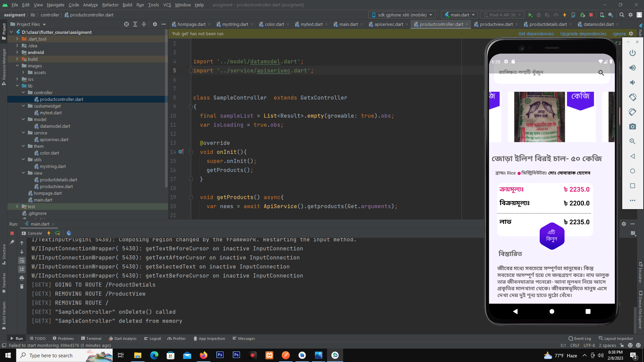Click the emulator screenshot camera icon
This screenshot has width=644, height=362.
tap(632, 127)
